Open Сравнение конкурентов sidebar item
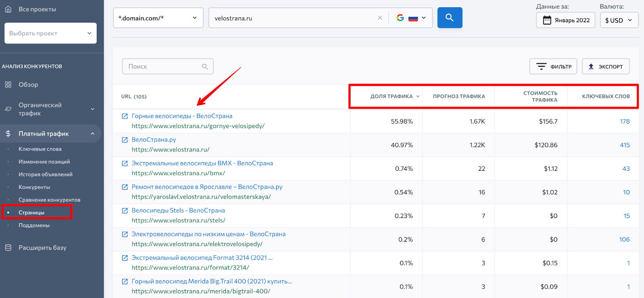The image size is (644, 298). pos(50,200)
